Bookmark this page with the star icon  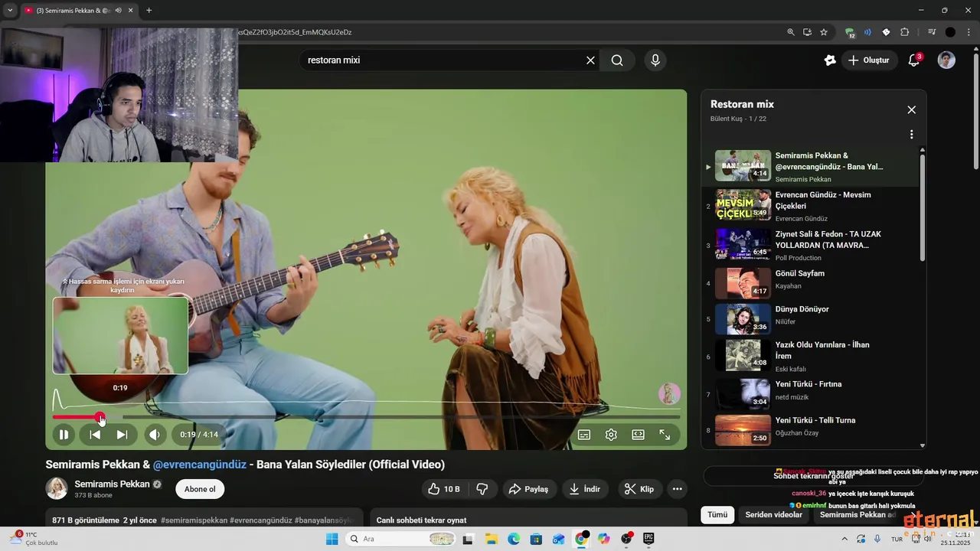(x=824, y=32)
